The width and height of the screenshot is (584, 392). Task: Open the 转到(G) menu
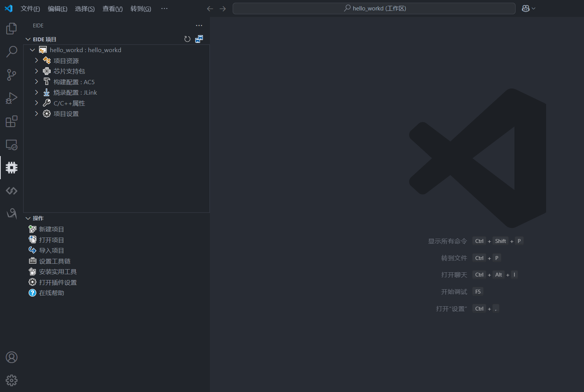141,8
